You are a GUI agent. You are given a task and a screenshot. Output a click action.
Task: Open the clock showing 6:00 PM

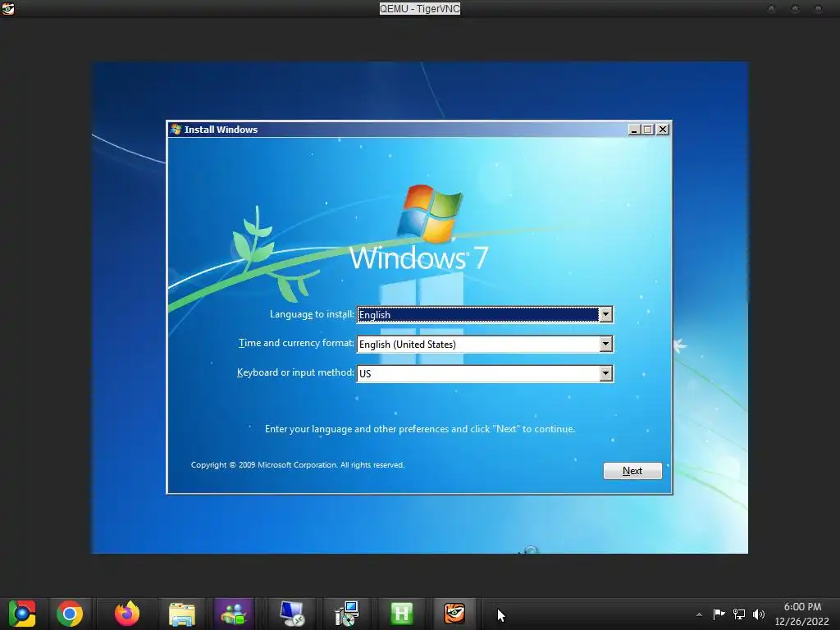tap(802, 614)
